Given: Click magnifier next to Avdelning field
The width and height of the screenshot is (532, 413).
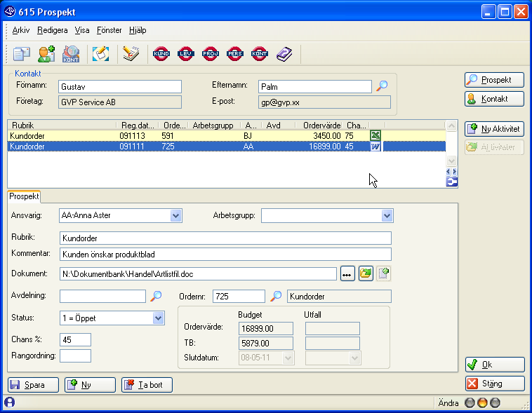Looking at the screenshot, I should 156,296.
